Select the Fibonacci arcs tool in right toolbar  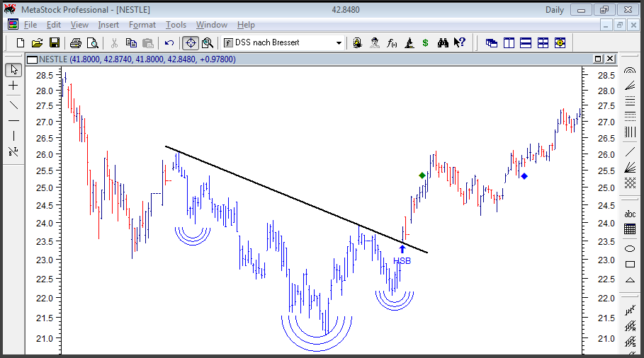(630, 71)
